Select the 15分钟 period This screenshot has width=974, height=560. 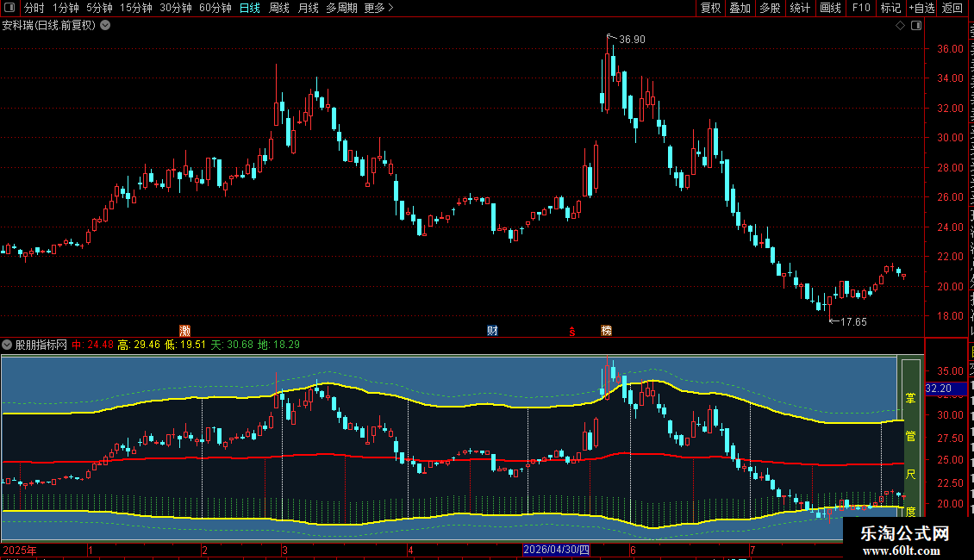[x=136, y=8]
